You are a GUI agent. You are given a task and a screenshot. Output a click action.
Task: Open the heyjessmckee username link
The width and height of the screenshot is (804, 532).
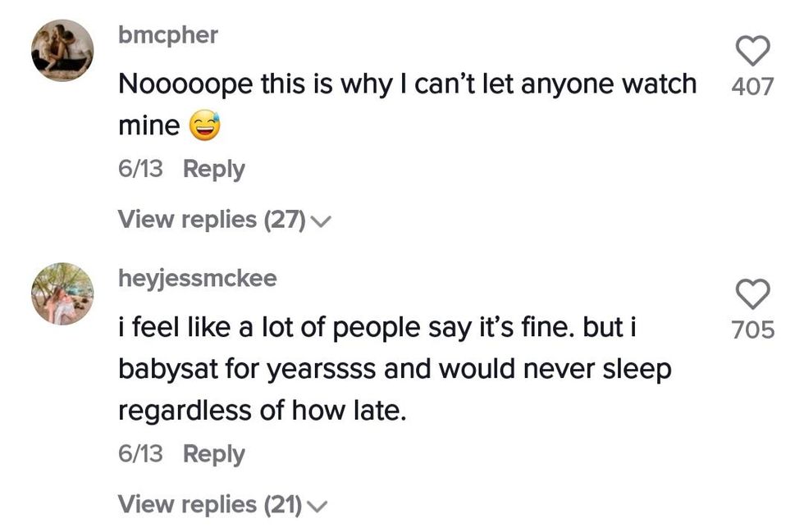click(198, 279)
